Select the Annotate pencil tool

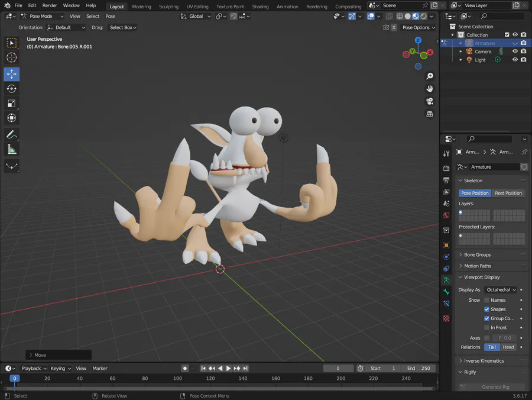pyautogui.click(x=12, y=135)
